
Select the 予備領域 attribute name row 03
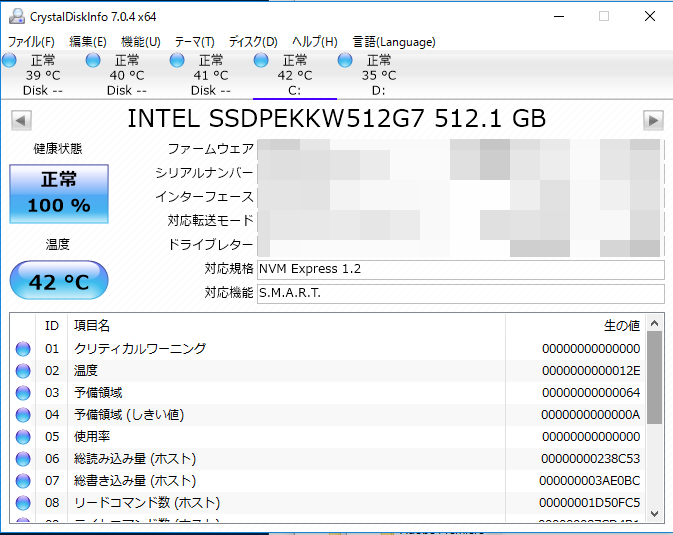point(98,392)
